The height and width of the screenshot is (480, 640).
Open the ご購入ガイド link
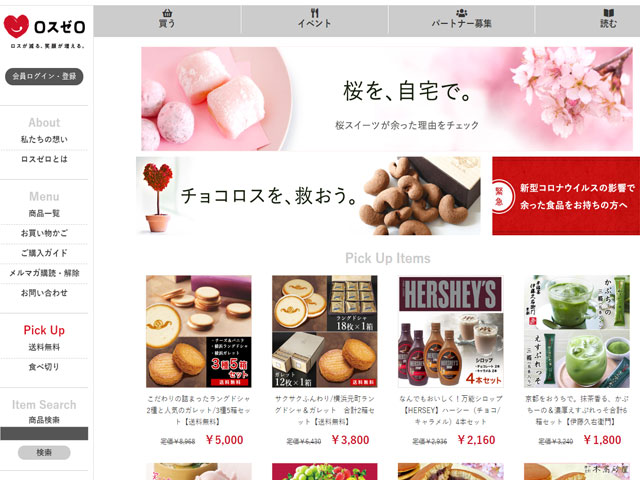pos(44,253)
